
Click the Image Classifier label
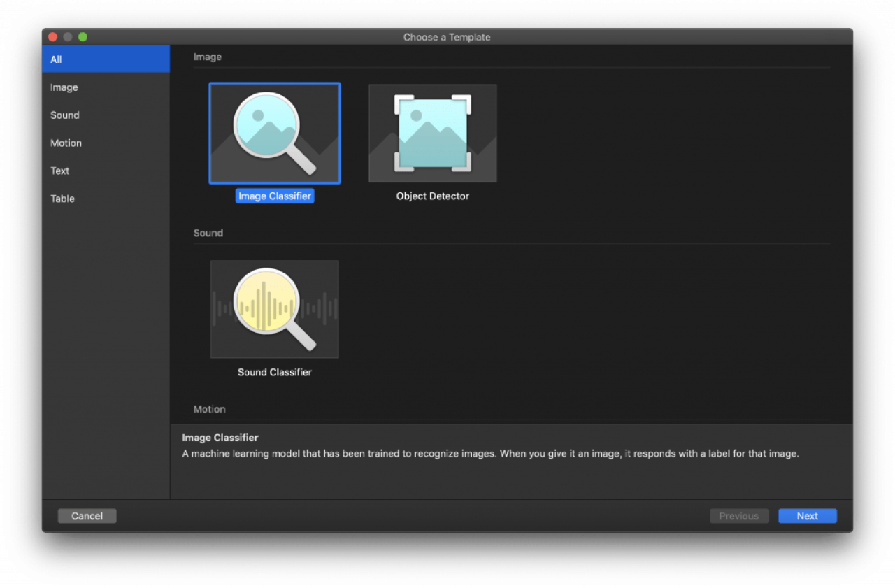coord(275,196)
